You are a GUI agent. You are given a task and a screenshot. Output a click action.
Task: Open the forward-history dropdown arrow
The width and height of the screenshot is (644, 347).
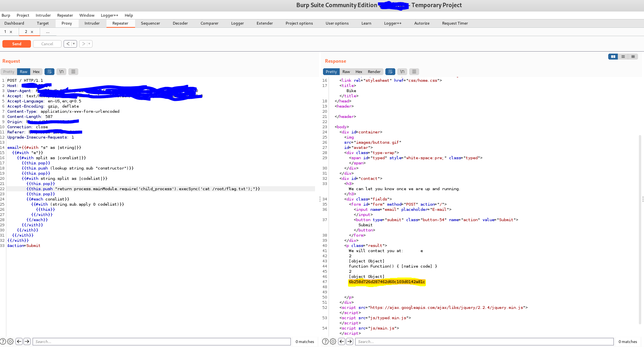89,44
